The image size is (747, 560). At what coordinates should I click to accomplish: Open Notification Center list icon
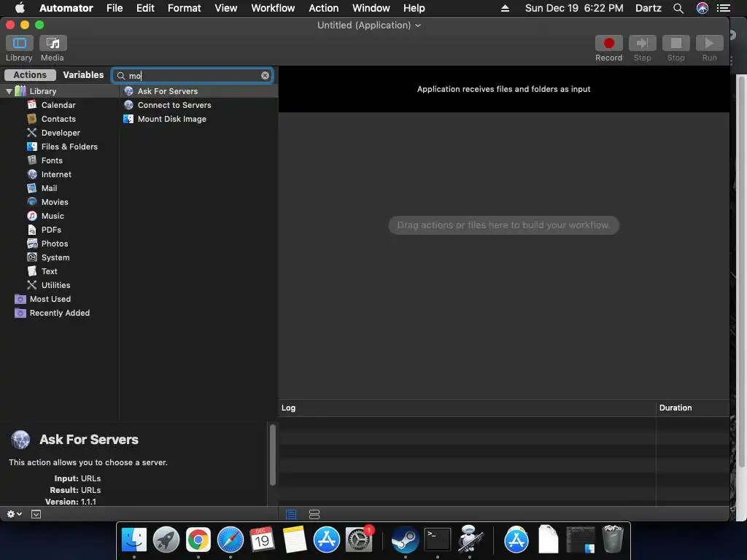(x=724, y=8)
